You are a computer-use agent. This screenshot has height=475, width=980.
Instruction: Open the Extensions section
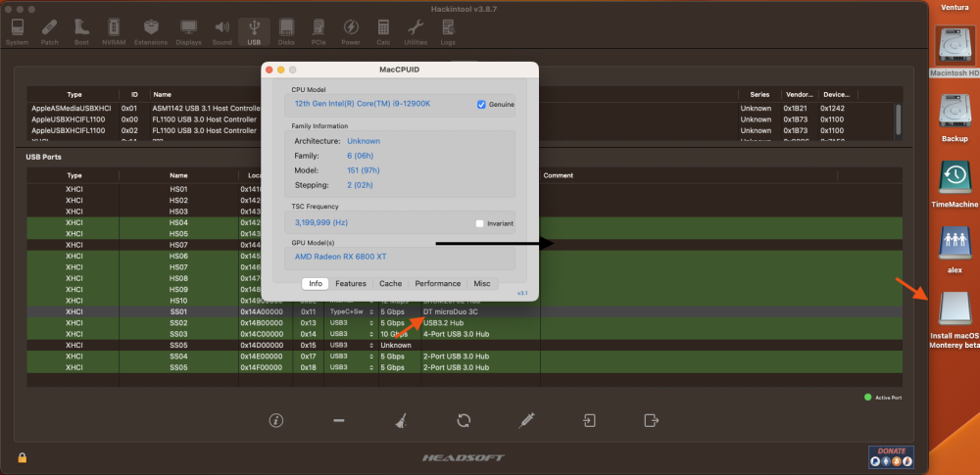click(151, 32)
